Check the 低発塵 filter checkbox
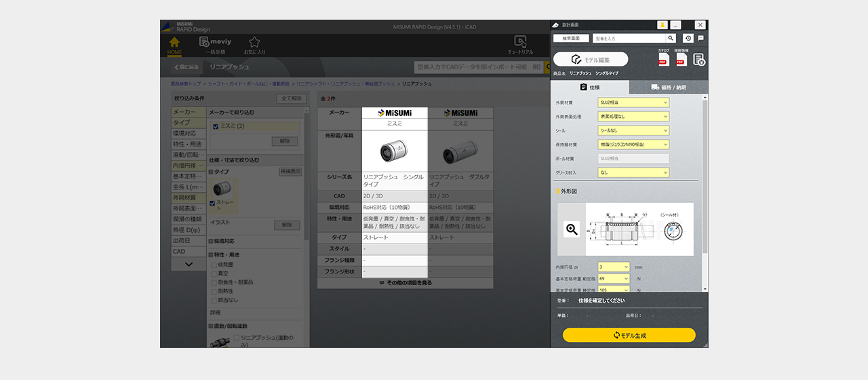The height and width of the screenshot is (380, 868). 214,265
